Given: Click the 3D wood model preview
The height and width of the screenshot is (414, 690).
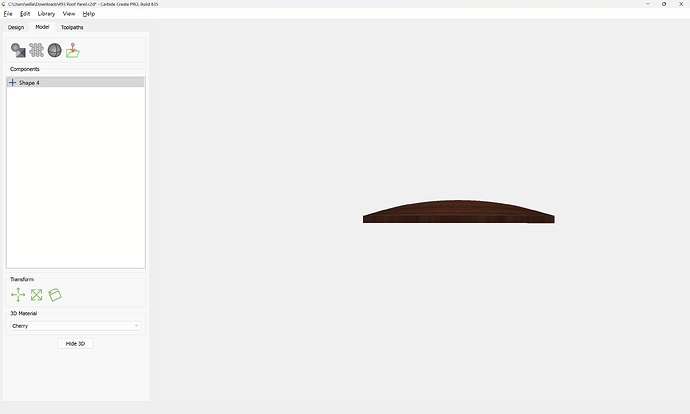Looking at the screenshot, I should pos(458,213).
